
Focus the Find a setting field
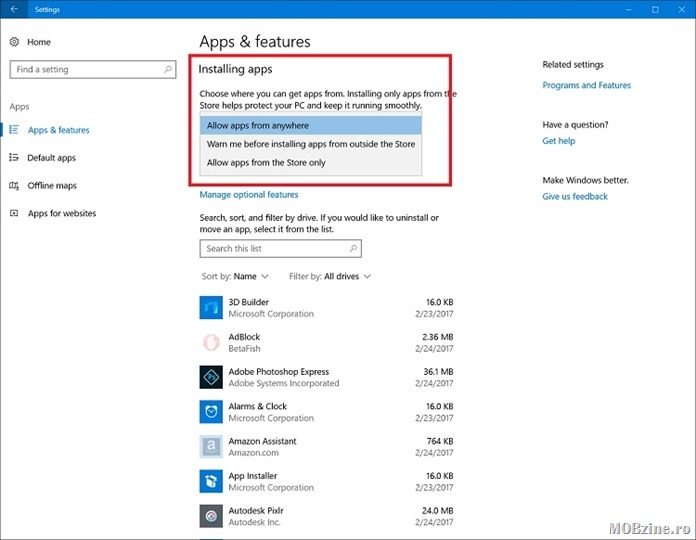93,69
